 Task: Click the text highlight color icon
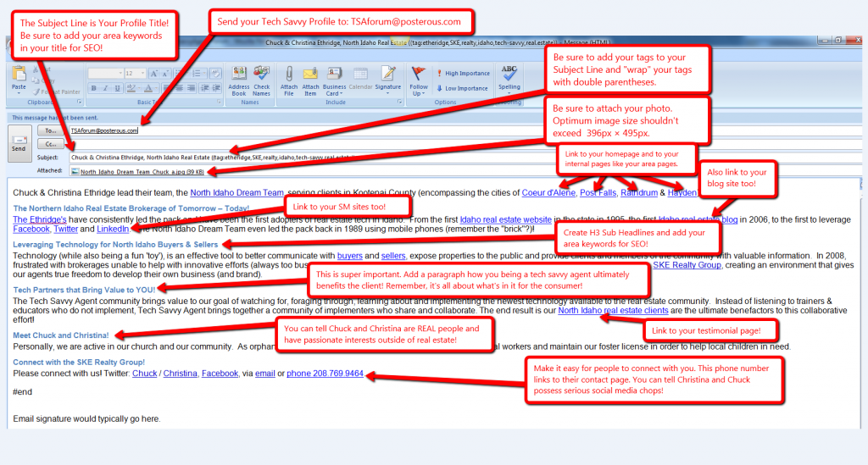pos(131,88)
